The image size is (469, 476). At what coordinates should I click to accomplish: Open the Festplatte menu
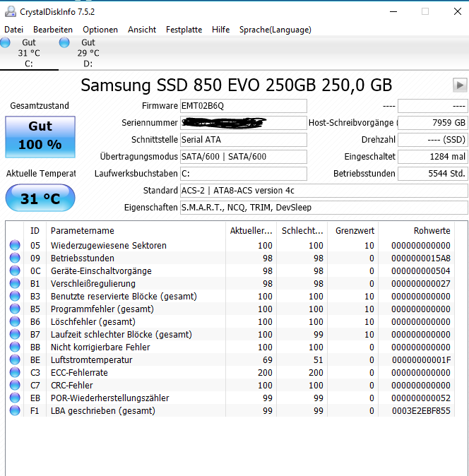coord(184,30)
